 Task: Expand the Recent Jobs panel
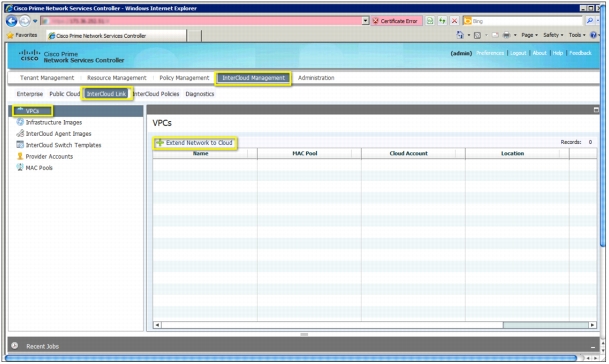coord(593,347)
